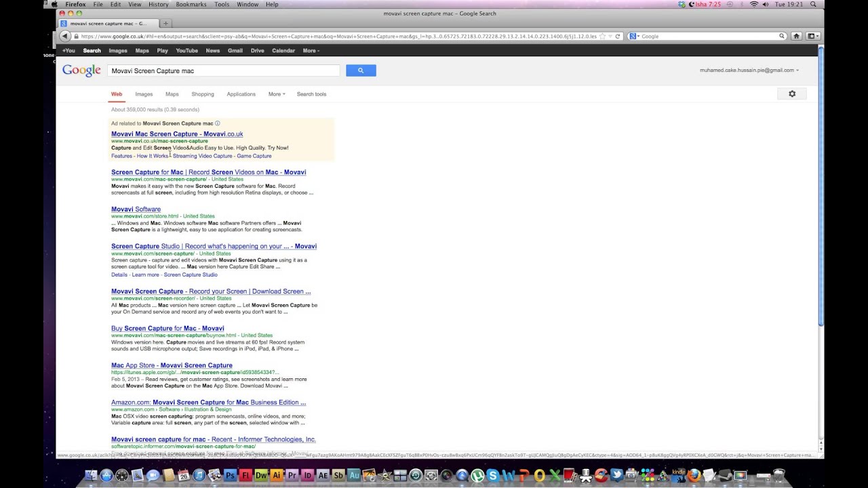Launch Illustrator from the Dock
Image resolution: width=868 pixels, height=488 pixels.
pyautogui.click(x=277, y=476)
